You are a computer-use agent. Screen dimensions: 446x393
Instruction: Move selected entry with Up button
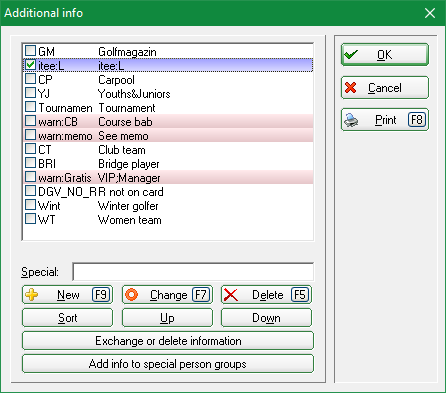click(167, 318)
